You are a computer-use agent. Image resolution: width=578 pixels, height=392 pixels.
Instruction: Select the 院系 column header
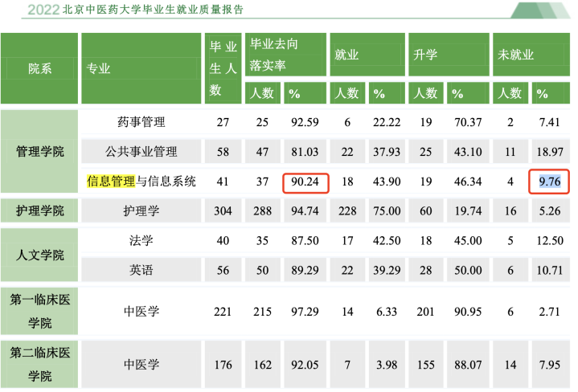(x=39, y=68)
